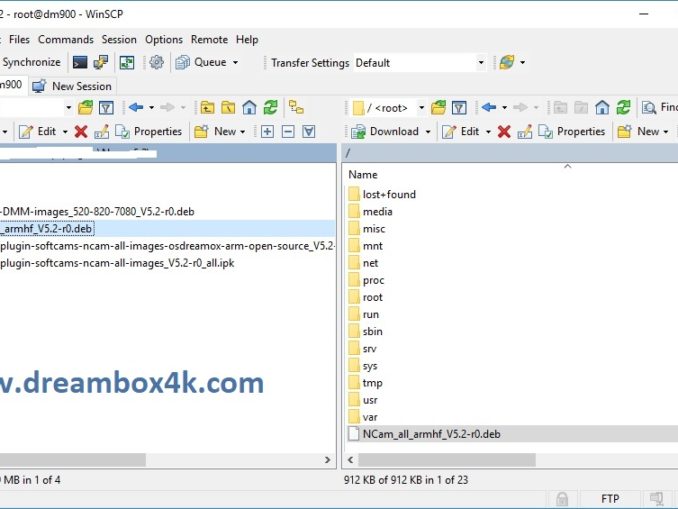Sort remote list by Name column
Viewport: 678px width, 509px height.
click(363, 175)
